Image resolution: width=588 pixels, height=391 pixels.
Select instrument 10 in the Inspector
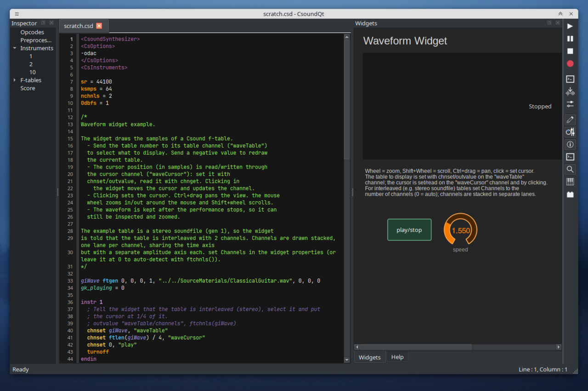pyautogui.click(x=32, y=72)
